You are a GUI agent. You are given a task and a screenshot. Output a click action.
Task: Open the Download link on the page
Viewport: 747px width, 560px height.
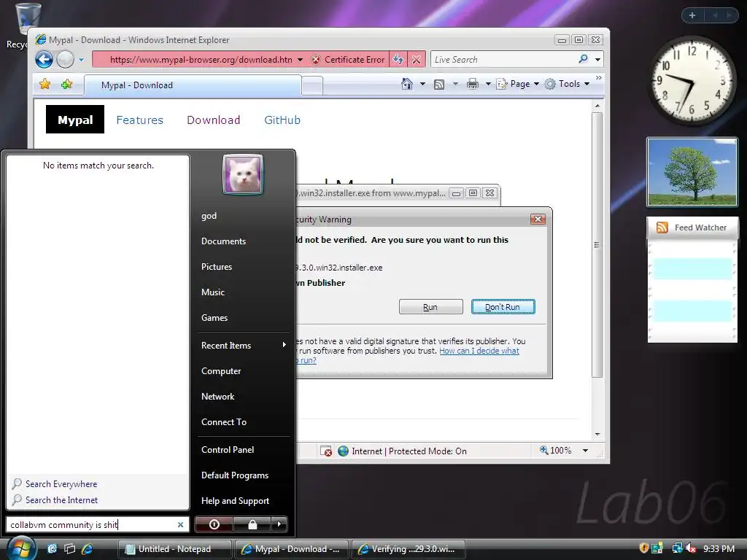(x=214, y=120)
